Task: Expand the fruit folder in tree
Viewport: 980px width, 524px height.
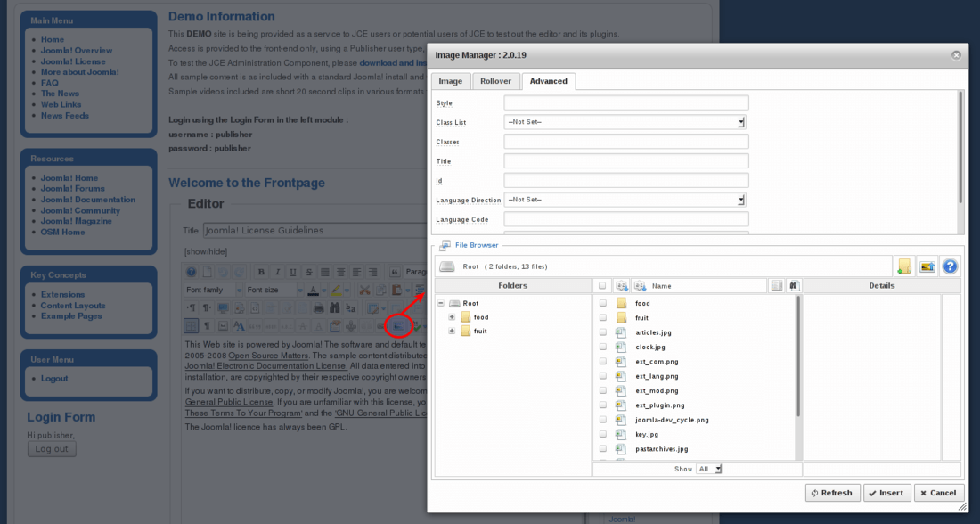Action: click(x=452, y=331)
